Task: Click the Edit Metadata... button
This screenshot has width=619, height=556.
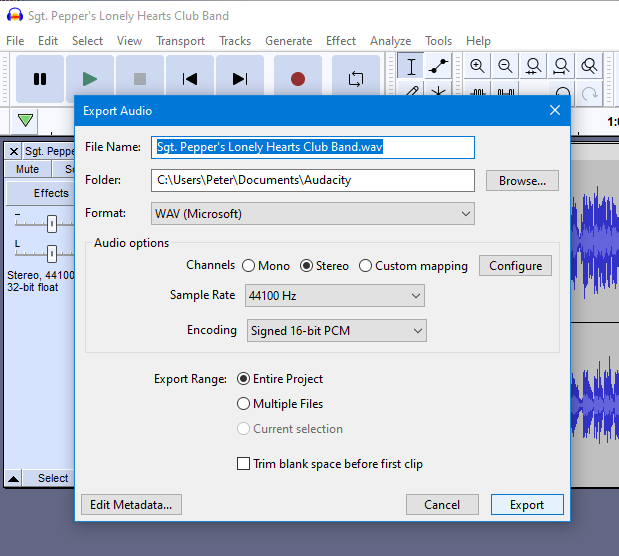Action: (131, 505)
